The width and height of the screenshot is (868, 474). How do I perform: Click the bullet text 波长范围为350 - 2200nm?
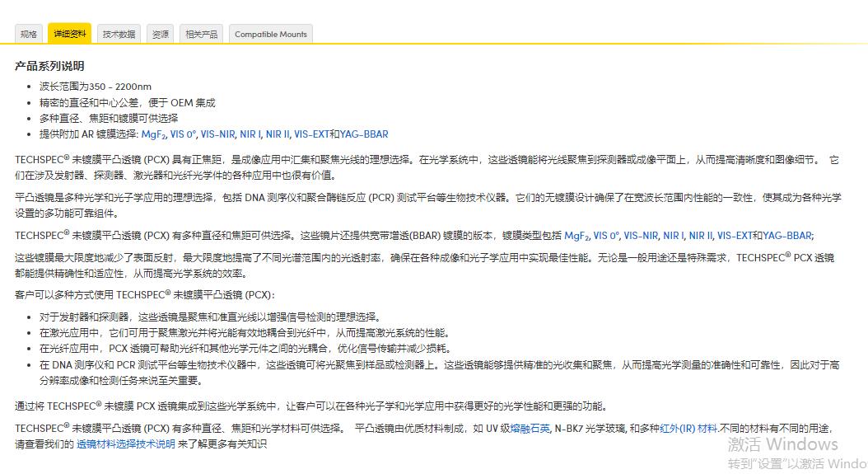tap(96, 87)
